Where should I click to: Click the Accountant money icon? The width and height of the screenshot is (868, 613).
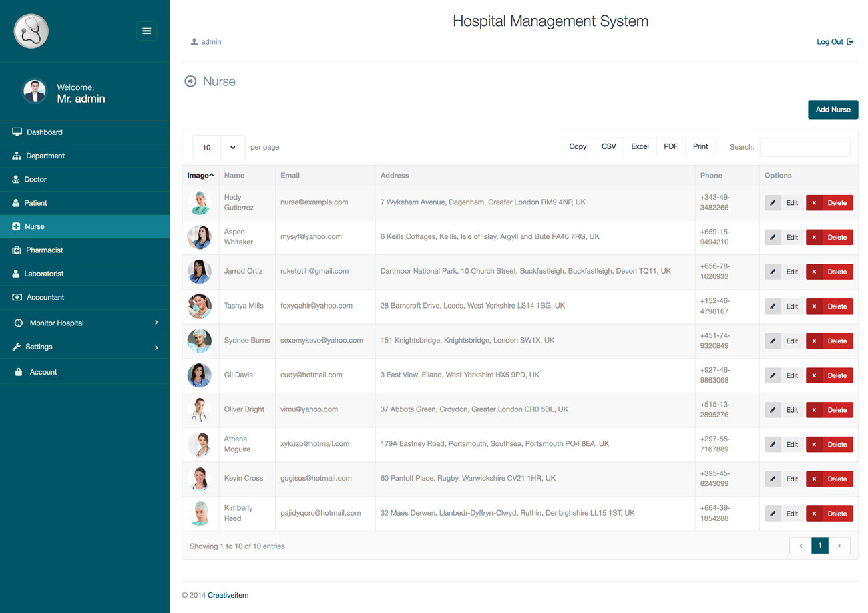tap(17, 297)
